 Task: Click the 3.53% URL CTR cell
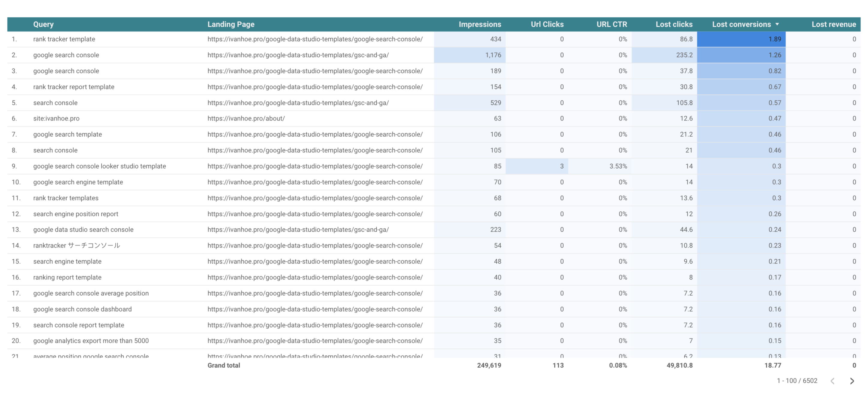pyautogui.click(x=600, y=166)
